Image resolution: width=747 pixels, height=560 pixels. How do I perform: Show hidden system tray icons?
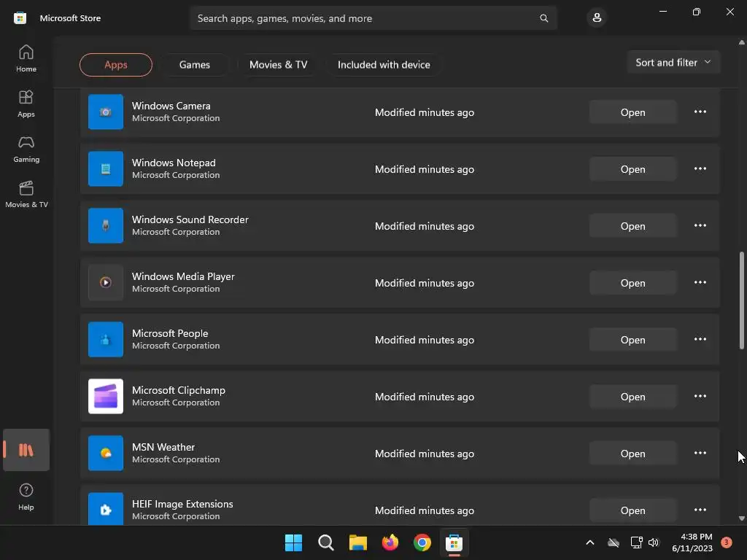[x=589, y=542]
